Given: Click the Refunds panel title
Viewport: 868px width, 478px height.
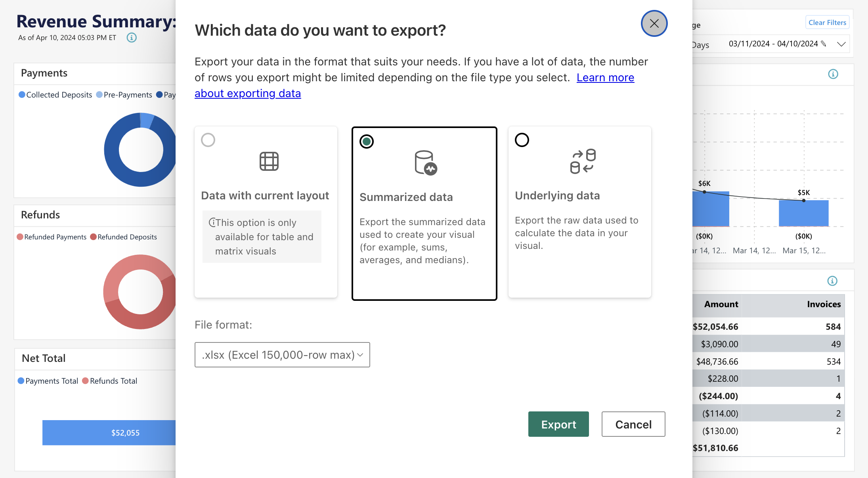Looking at the screenshot, I should [x=40, y=215].
